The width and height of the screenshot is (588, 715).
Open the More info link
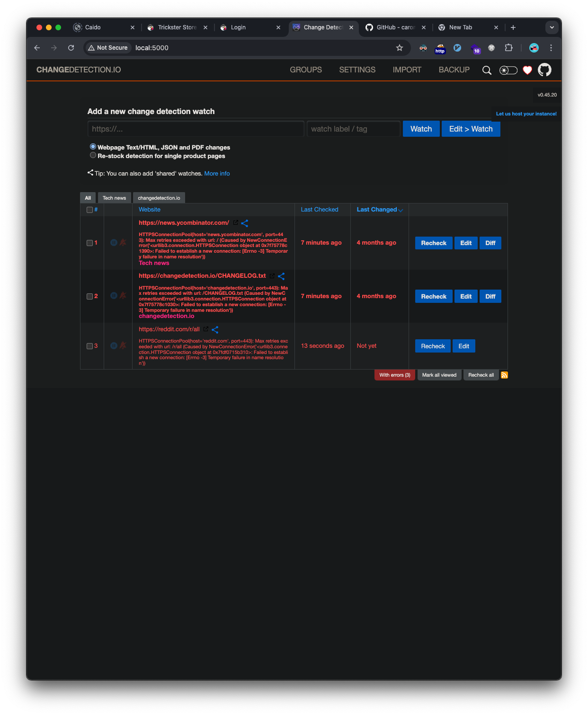pos(217,173)
